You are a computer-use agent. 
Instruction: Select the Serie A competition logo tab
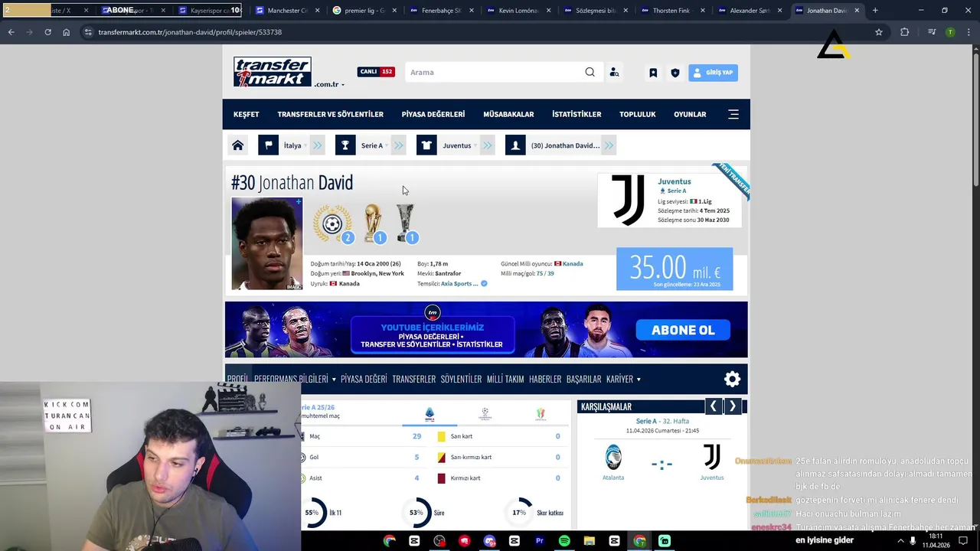pos(430,414)
